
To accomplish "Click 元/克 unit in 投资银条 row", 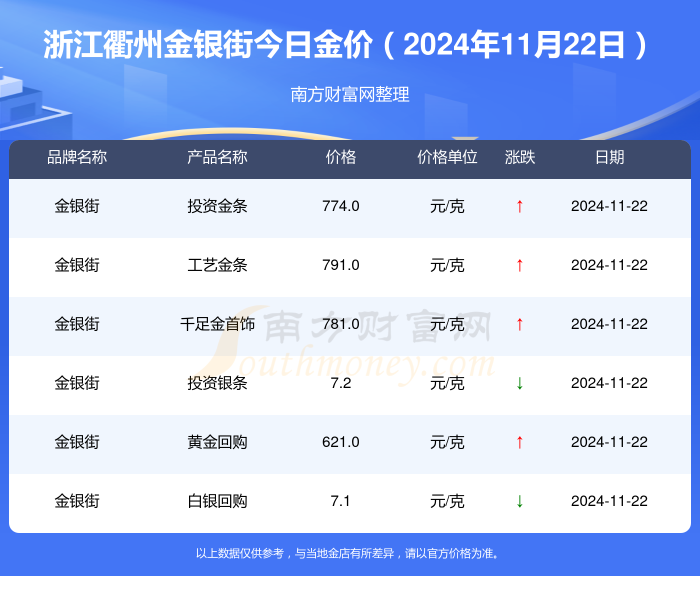I will click(x=447, y=383).
